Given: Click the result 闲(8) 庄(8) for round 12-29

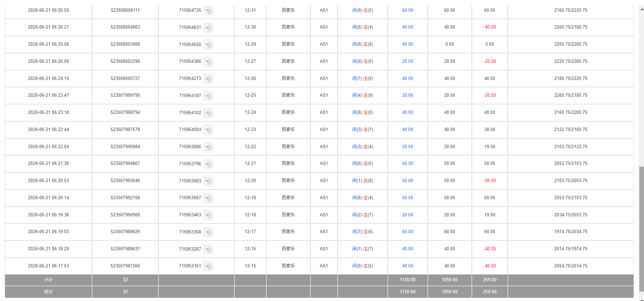Looking at the screenshot, I should pos(363,44).
